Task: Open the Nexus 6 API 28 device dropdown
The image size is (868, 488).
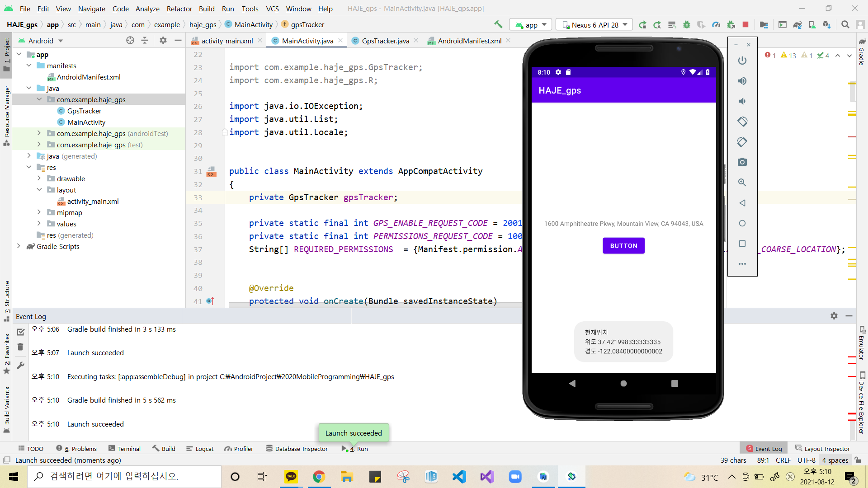Action: pos(594,24)
